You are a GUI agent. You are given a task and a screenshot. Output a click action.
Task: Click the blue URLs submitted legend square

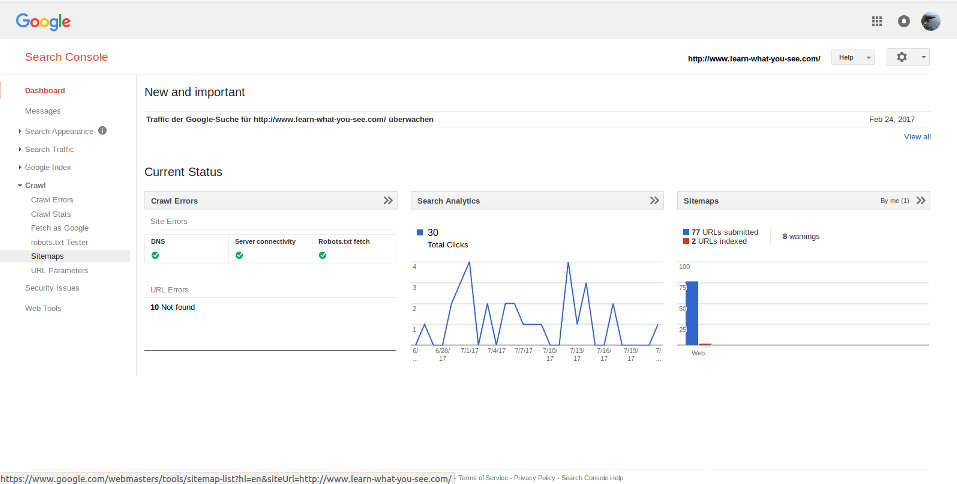tap(686, 232)
